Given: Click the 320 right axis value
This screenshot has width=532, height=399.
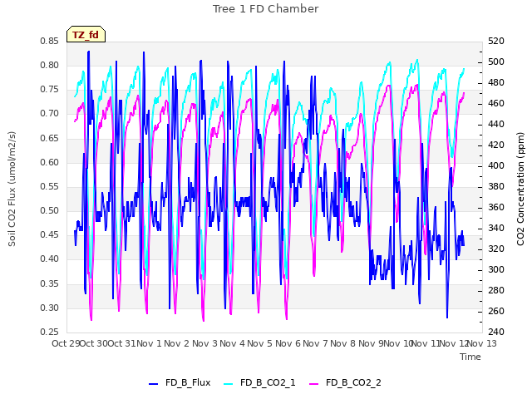Looking at the screenshot, I should 496,249.
